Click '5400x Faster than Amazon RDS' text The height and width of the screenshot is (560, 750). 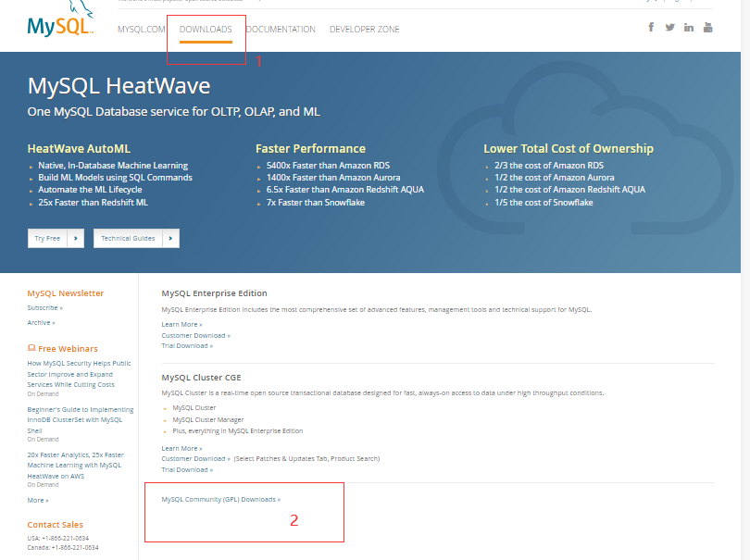tap(328, 166)
